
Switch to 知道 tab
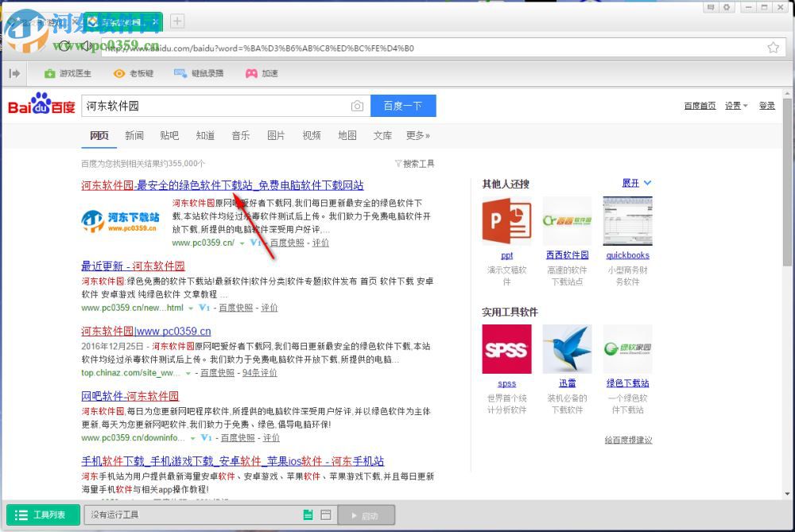[x=205, y=135]
